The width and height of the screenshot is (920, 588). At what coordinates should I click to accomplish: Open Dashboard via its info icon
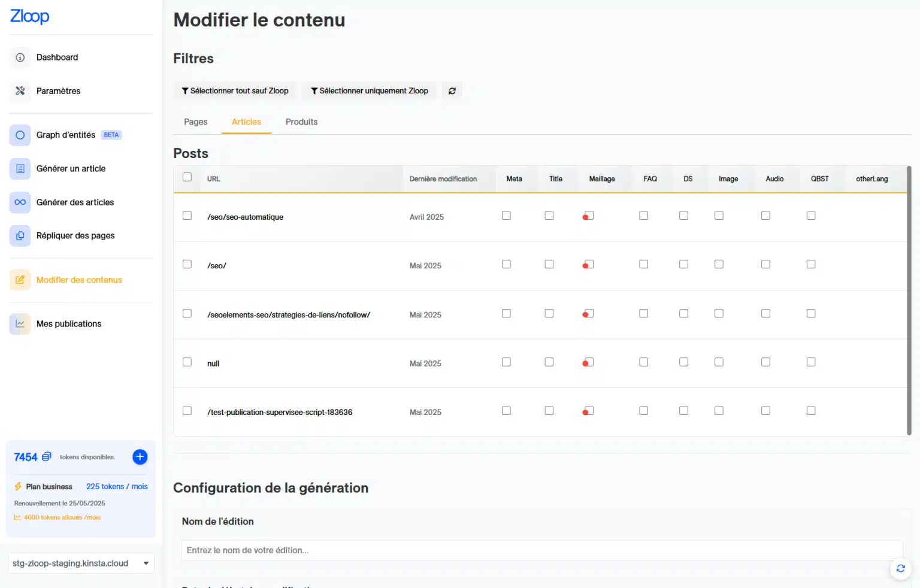[20, 57]
